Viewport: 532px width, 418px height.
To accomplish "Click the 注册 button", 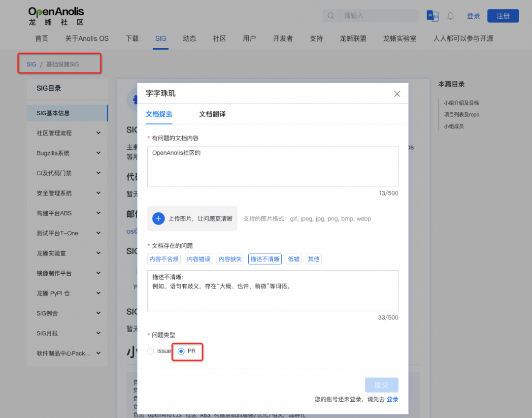I will [x=503, y=16].
